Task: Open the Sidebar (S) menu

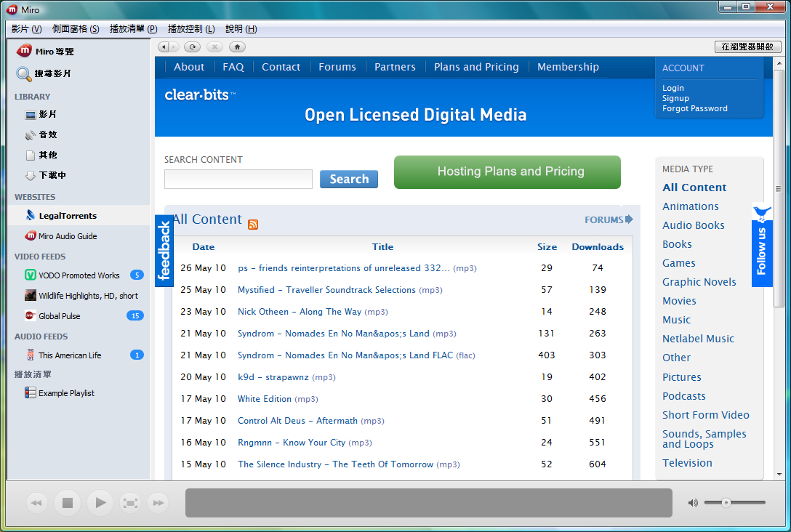Action: [x=76, y=29]
